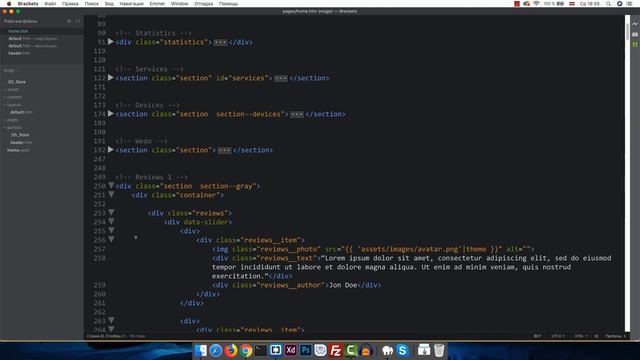Expand the folded statistics div on line 91
The width and height of the screenshot is (640, 360).
tap(111, 42)
